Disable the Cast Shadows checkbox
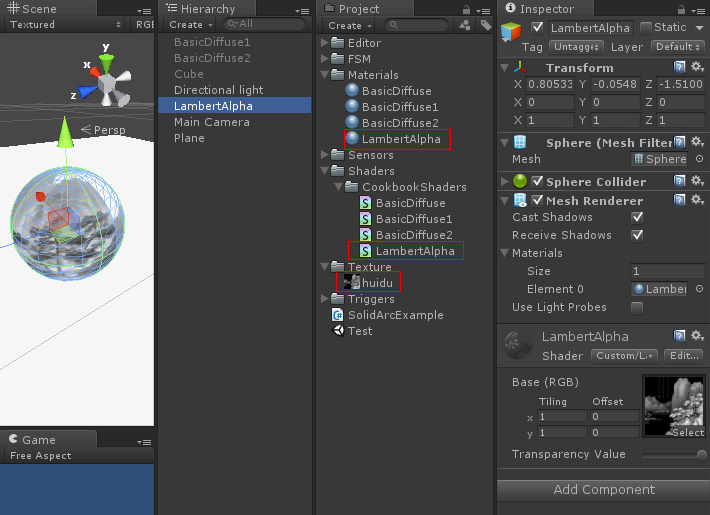 click(637, 217)
